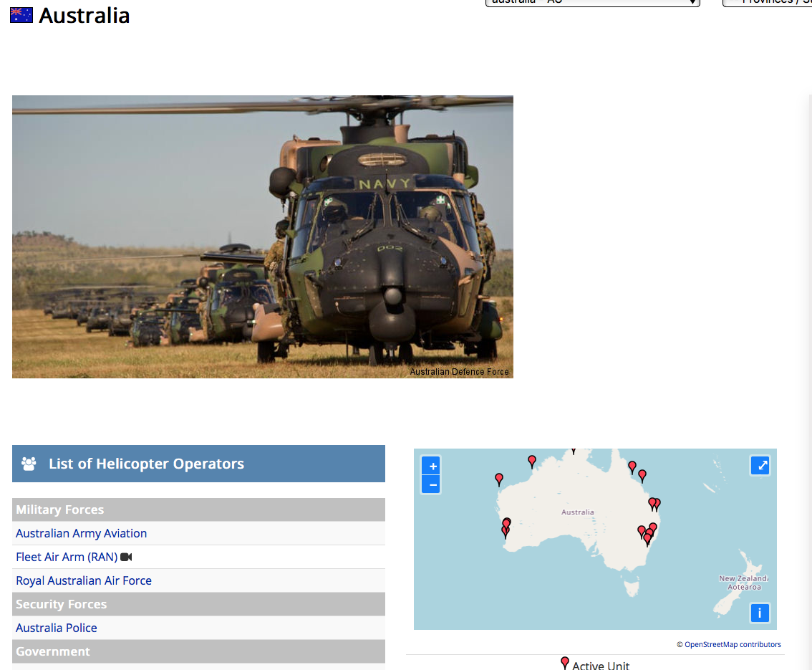The image size is (812, 670).
Task: Click the Navy helicopter photo
Action: click(262, 236)
